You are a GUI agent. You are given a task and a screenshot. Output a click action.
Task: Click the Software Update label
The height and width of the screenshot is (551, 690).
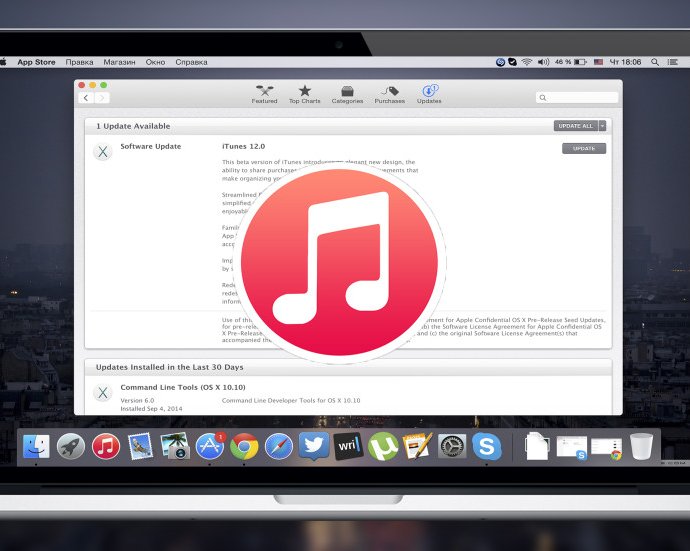[x=150, y=146]
